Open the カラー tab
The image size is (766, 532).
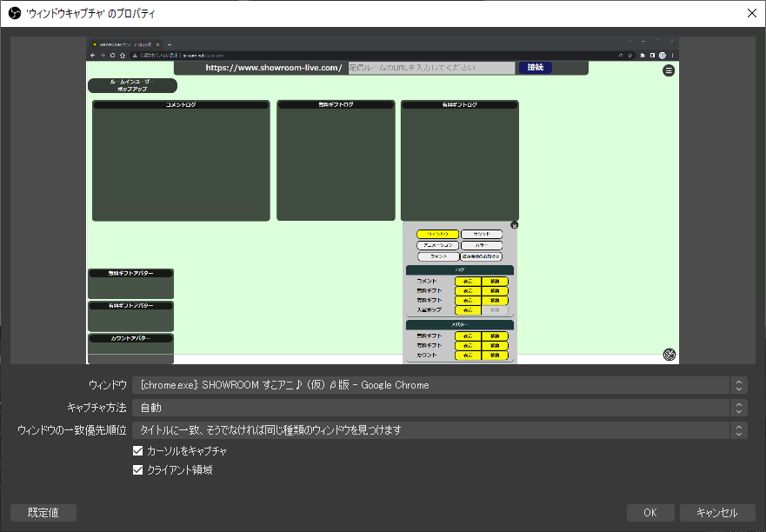pos(482,245)
